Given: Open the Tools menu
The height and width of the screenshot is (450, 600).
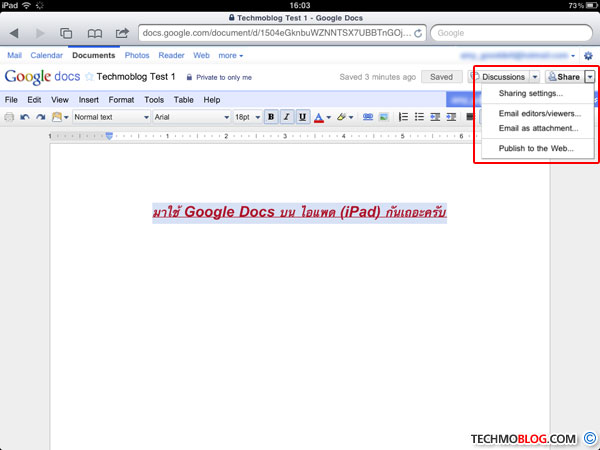Looking at the screenshot, I should [x=154, y=100].
